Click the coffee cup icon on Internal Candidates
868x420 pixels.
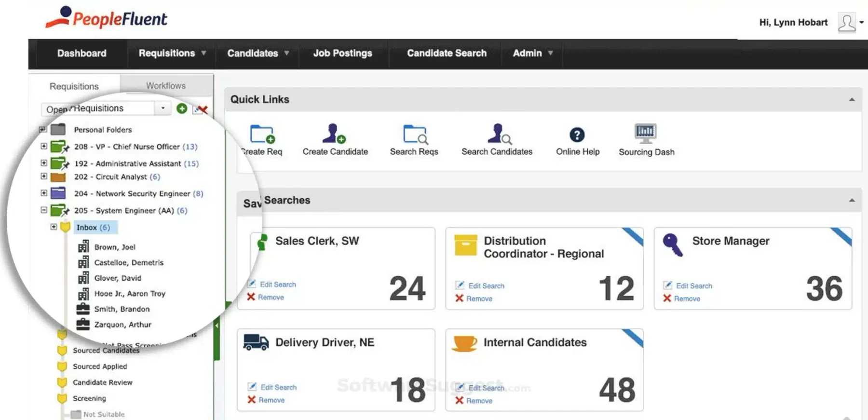click(x=464, y=343)
